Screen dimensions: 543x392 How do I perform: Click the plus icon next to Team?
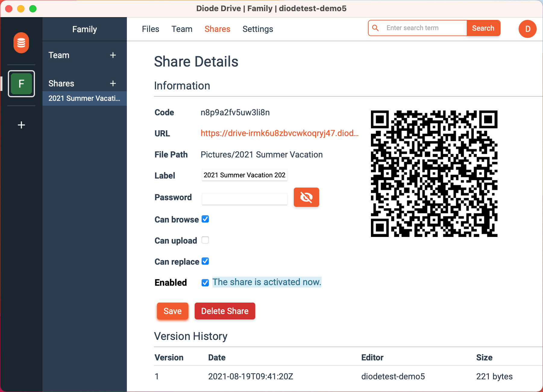[113, 55]
